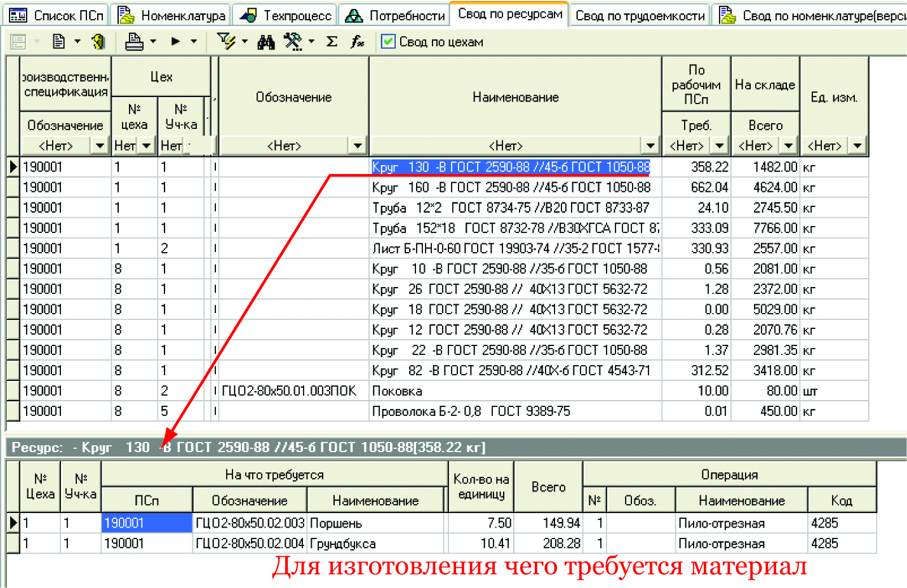Click the printer icon in toolbar
This screenshot has width=907, height=588.
(x=134, y=42)
